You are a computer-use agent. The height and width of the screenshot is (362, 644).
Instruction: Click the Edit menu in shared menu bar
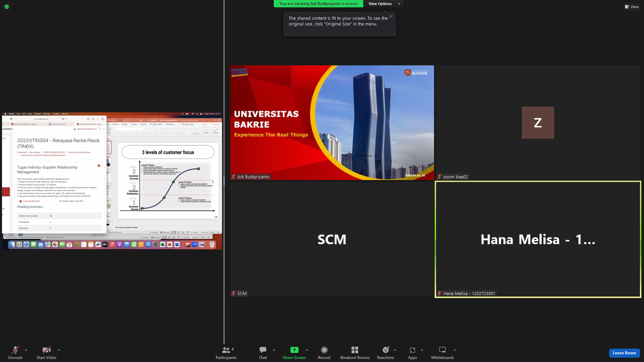(24, 114)
